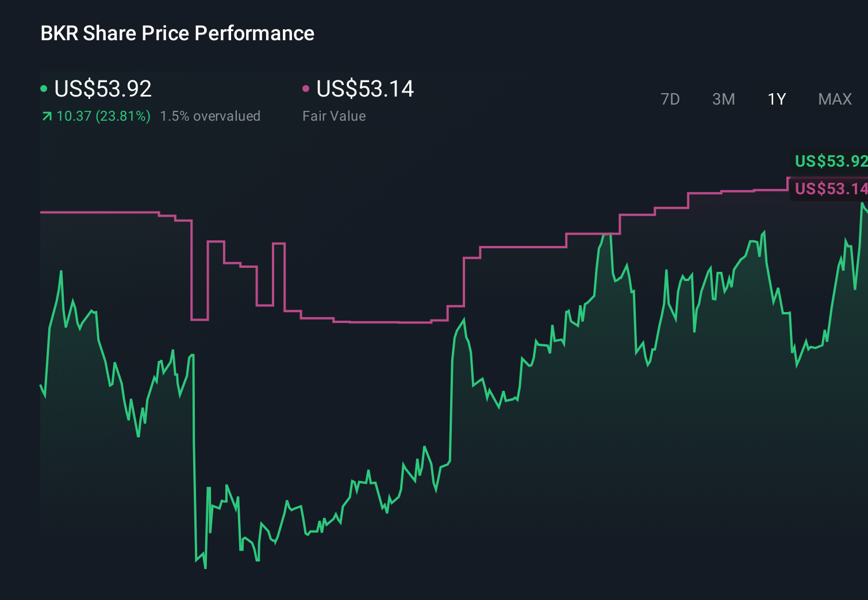Click the pink US$53.14 chart price tag
Screen dimensions: 868x600
coord(829,189)
